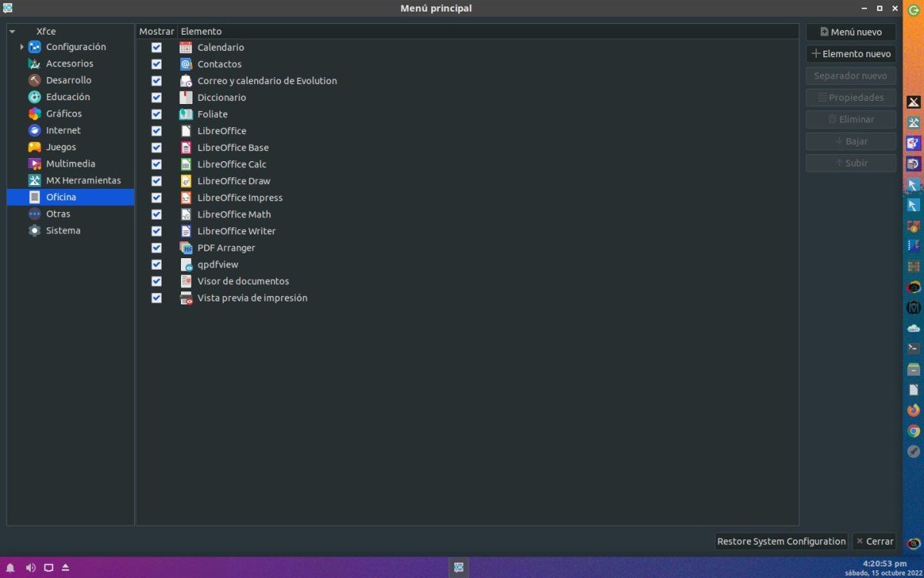924x578 pixels.
Task: Open the MX Herramientas category
Action: click(83, 180)
